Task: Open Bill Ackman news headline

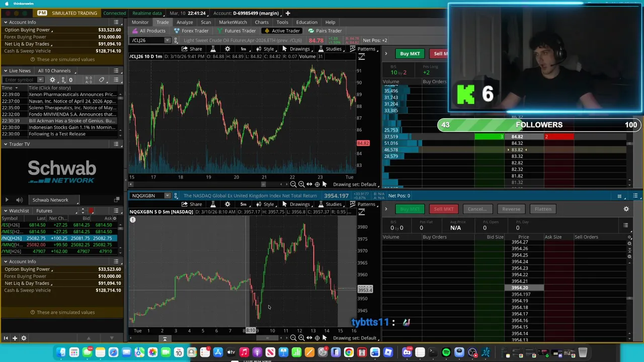Action: click(x=72, y=121)
